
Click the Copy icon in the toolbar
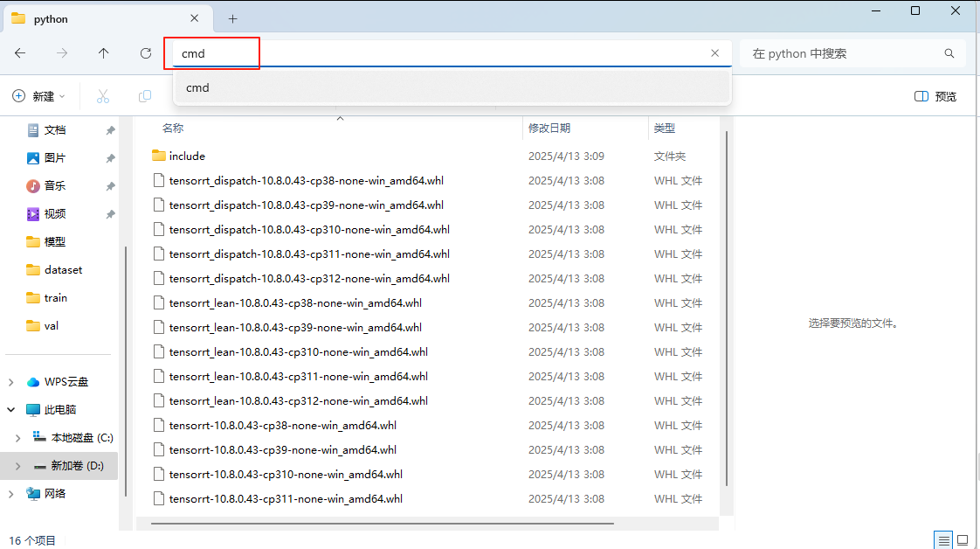point(144,96)
